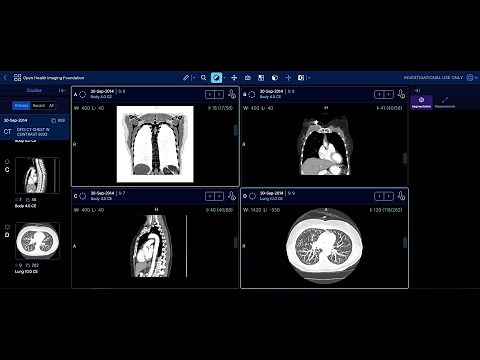Click patient info icon in viewport B
Image resolution: width=480 pixels, height=360 pixels.
click(x=401, y=94)
